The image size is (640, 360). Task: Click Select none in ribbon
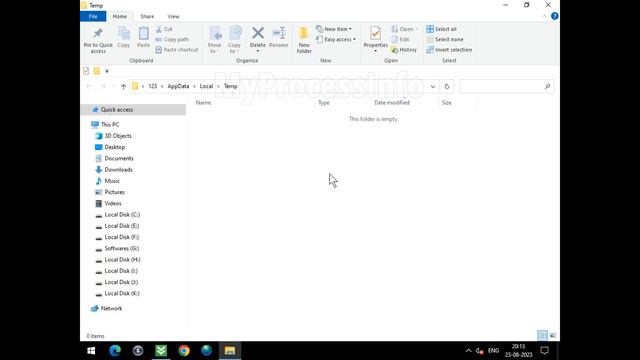tap(444, 40)
